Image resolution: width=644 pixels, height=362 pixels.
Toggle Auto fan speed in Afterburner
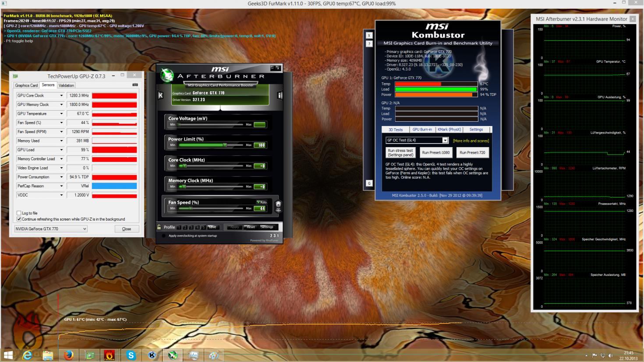point(262,202)
